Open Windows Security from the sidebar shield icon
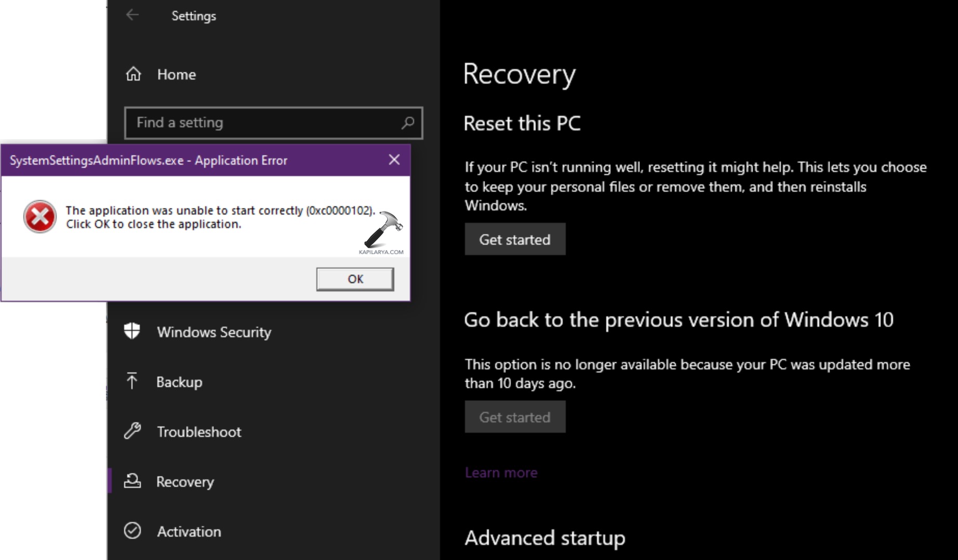Screen dimensions: 958x560 pyautogui.click(x=133, y=332)
